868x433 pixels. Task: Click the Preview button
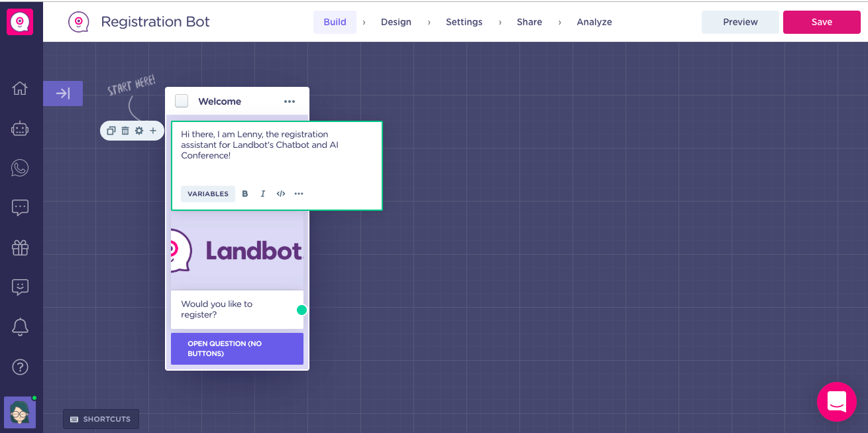[740, 22]
